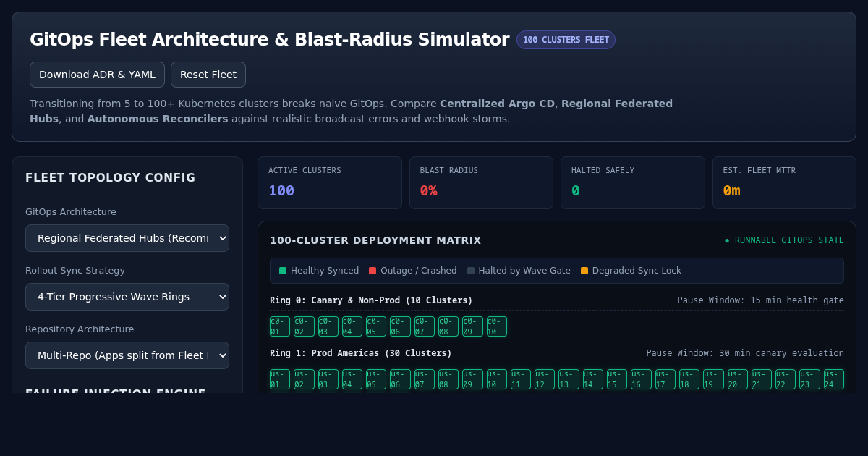
Task: Select Americas cluster us-20 tile
Action: (738, 379)
